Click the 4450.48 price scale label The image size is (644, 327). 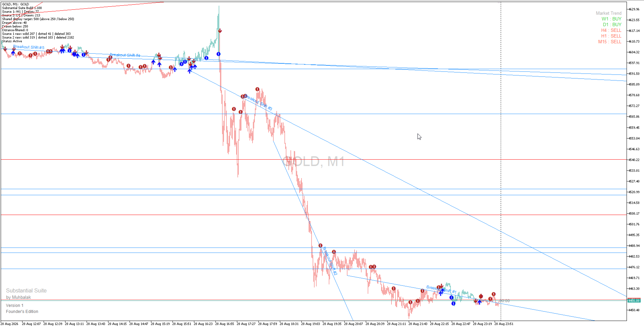[634, 310]
